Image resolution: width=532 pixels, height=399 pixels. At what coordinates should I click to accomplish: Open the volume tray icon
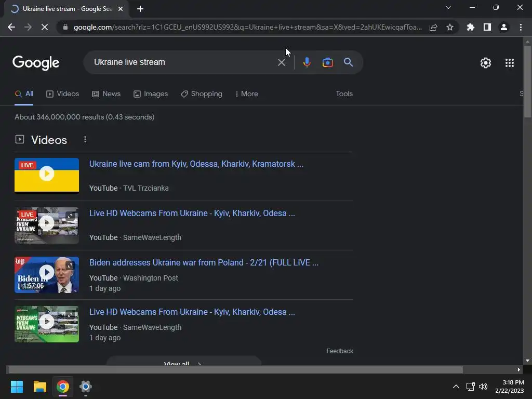click(x=483, y=387)
